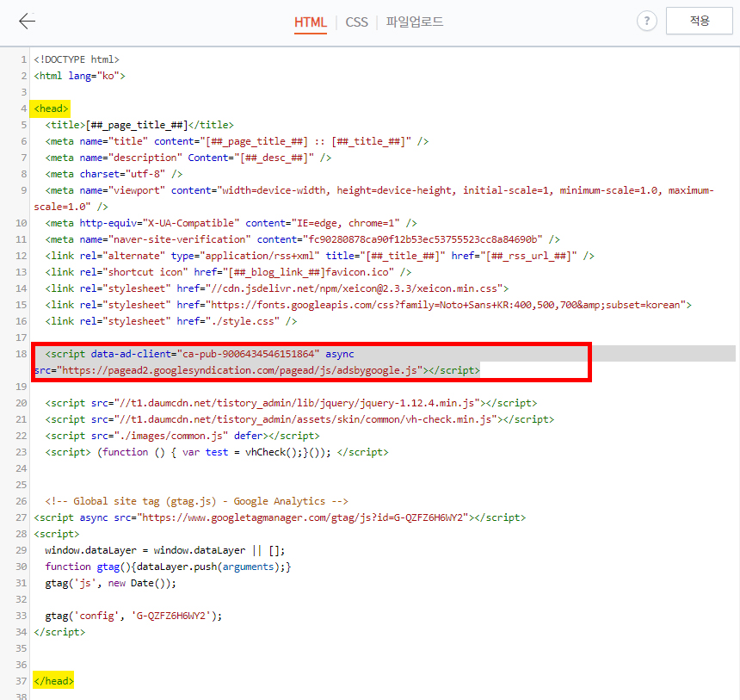The height and width of the screenshot is (700, 740).
Task: Click the opening <head> tag on line 4
Action: [51, 108]
